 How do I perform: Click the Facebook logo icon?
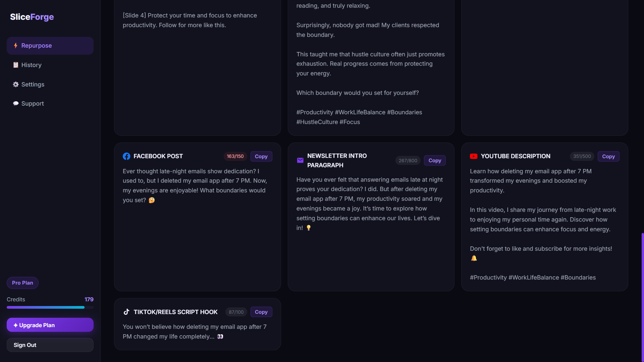126,156
